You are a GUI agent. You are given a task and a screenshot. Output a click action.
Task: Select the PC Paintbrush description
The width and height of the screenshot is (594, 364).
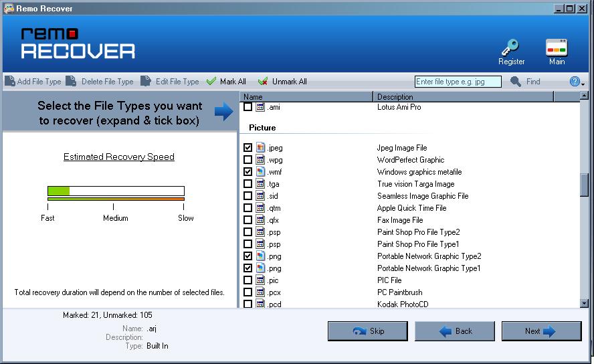tap(399, 292)
